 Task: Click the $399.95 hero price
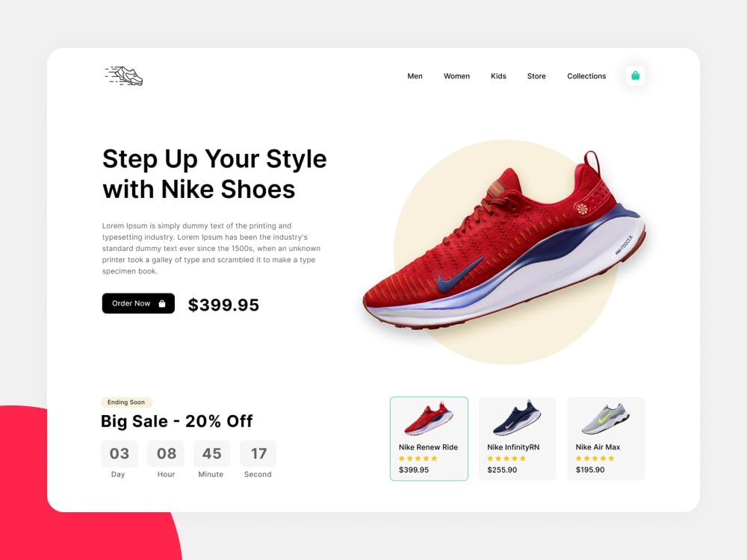point(223,305)
